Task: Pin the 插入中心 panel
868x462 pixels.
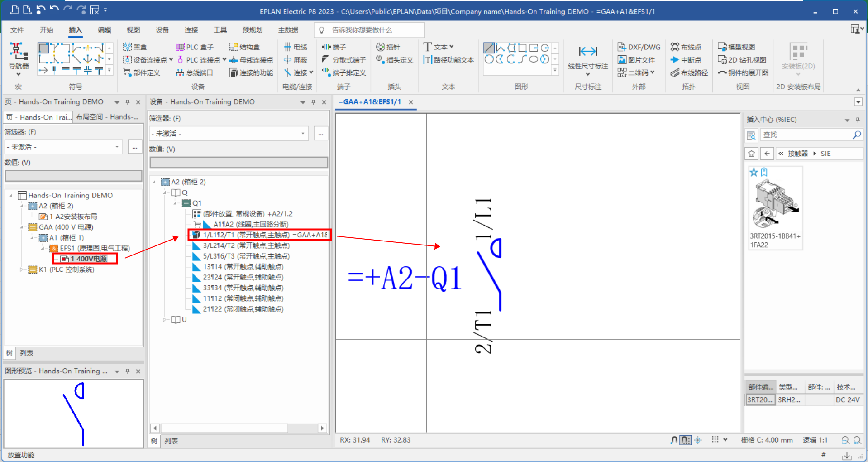Action: click(858, 120)
